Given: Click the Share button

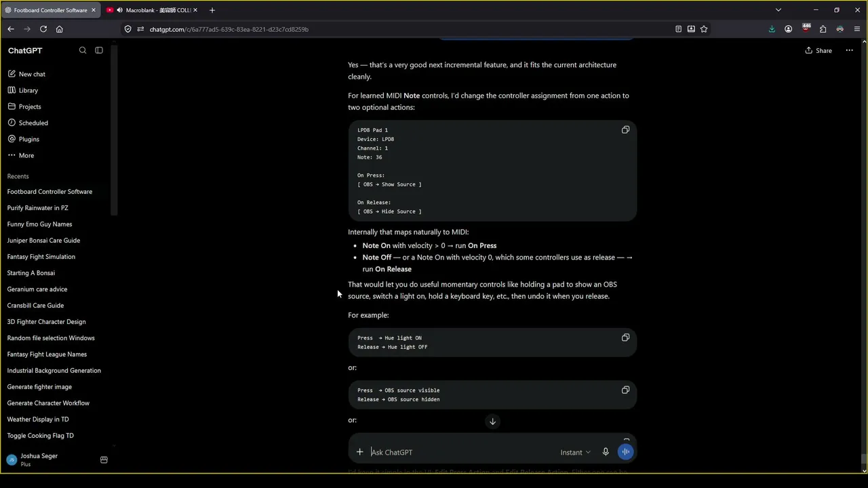Looking at the screenshot, I should 818,50.
